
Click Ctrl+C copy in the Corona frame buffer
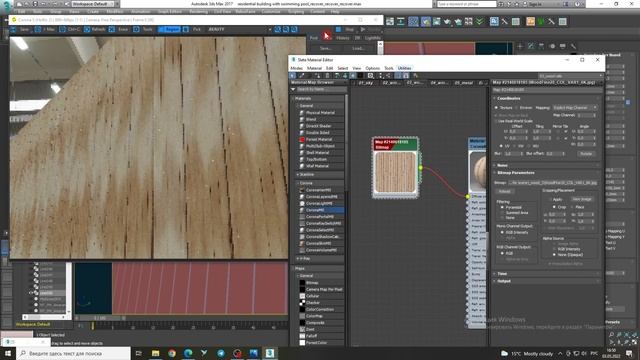pyautogui.click(x=70, y=29)
